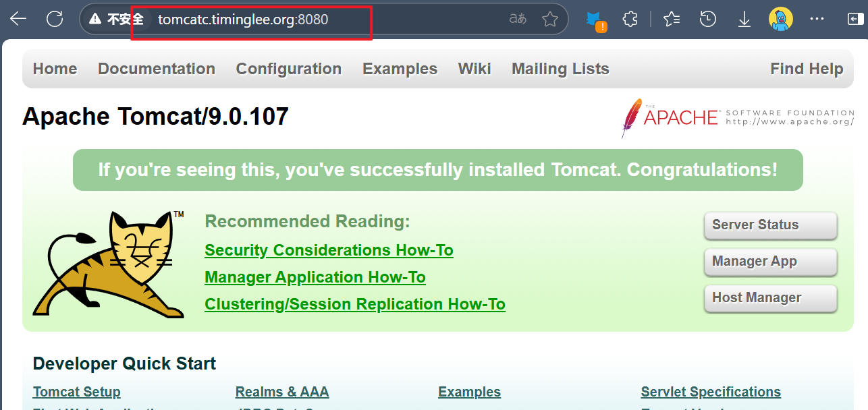Open the Extensions puzzle-piece icon
The width and height of the screenshot is (868, 410).
630,19
